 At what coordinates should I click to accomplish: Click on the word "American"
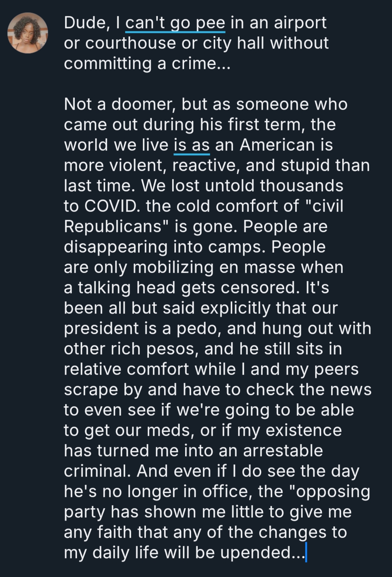277,145
